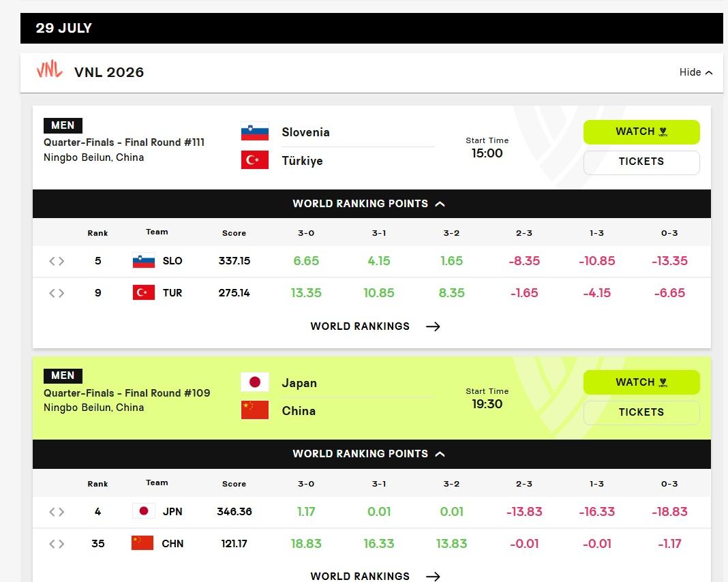Click the VNL logo icon

coord(49,70)
